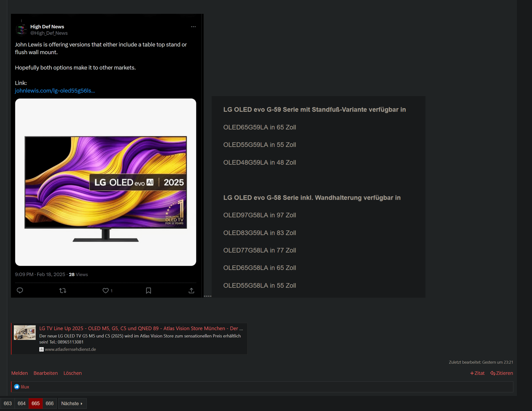The width and height of the screenshot is (532, 411).
Task: Open the LG TV Line Up 2025 Atlas Vision Store link
Action: (141, 328)
